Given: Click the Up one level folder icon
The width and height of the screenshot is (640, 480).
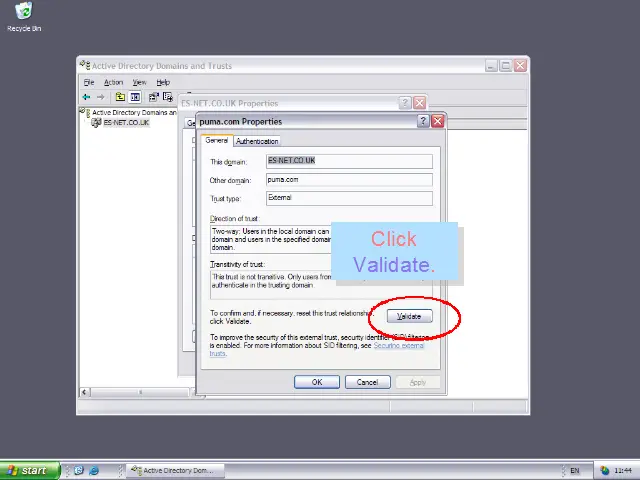Looking at the screenshot, I should [x=120, y=97].
